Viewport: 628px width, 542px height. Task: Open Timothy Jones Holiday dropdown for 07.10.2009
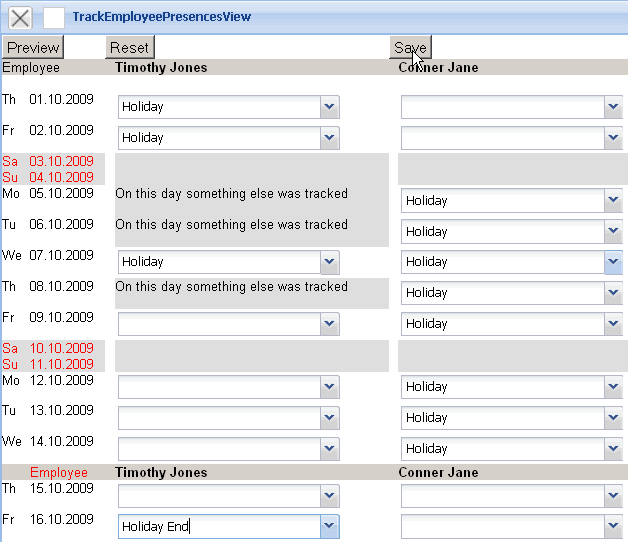pyautogui.click(x=329, y=262)
